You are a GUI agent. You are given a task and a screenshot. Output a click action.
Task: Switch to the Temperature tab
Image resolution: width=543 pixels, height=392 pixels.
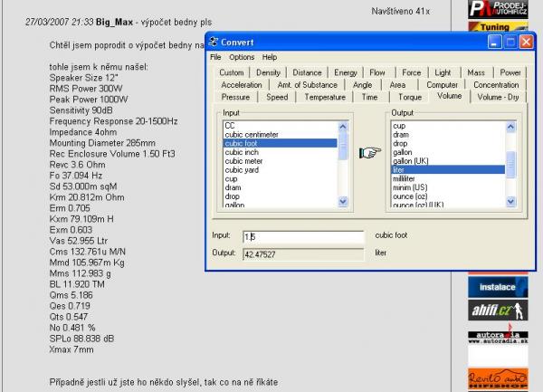click(x=324, y=97)
